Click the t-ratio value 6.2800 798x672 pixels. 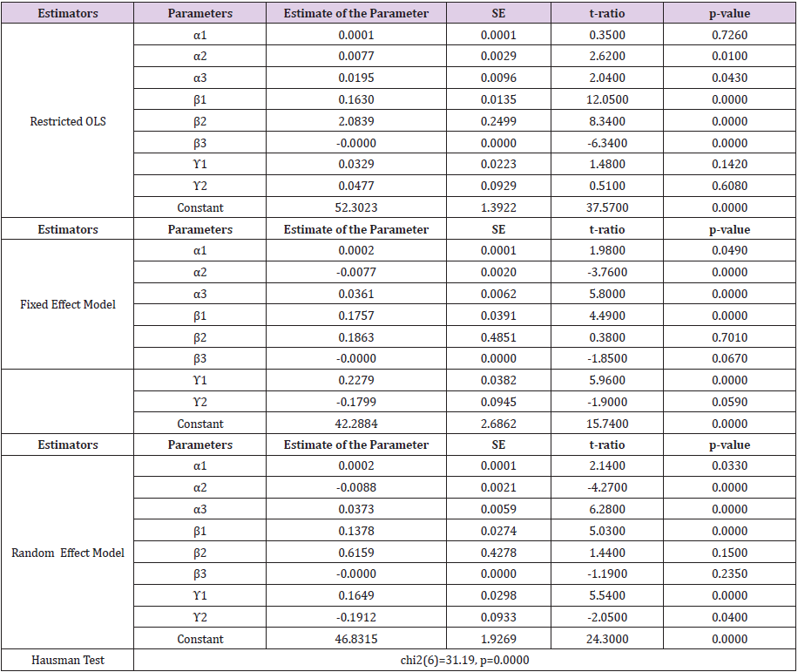(x=607, y=509)
